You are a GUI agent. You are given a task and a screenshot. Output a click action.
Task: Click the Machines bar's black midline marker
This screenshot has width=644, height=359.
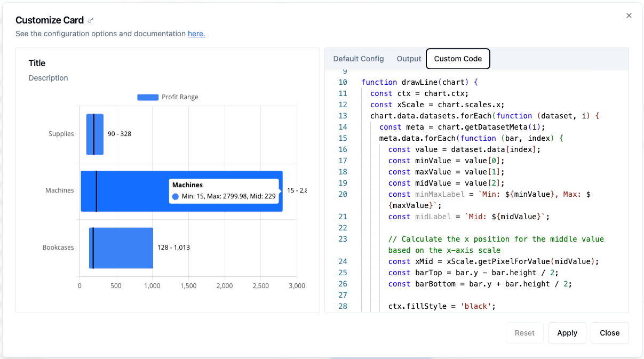click(x=96, y=191)
